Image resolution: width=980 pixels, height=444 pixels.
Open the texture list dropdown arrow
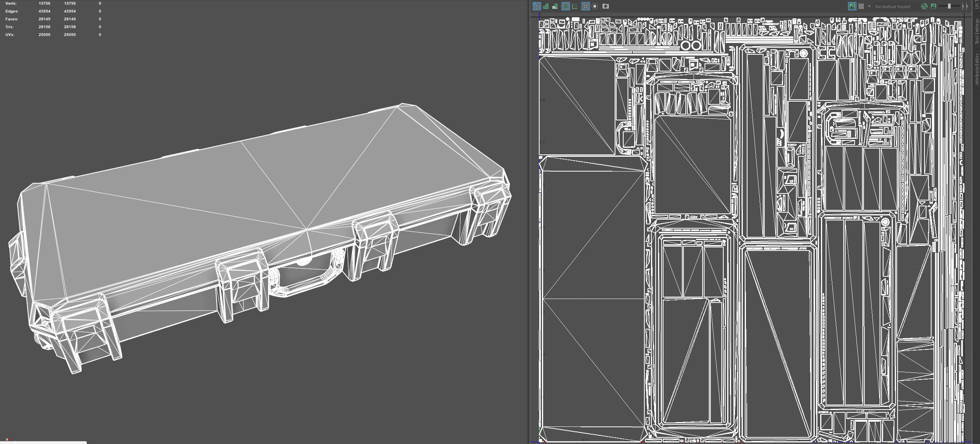[869, 6]
